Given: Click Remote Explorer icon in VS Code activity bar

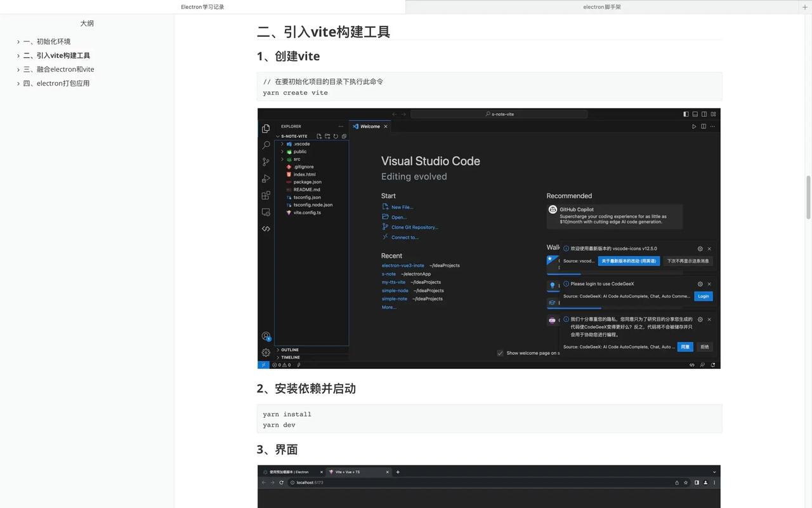Looking at the screenshot, I should 266,212.
